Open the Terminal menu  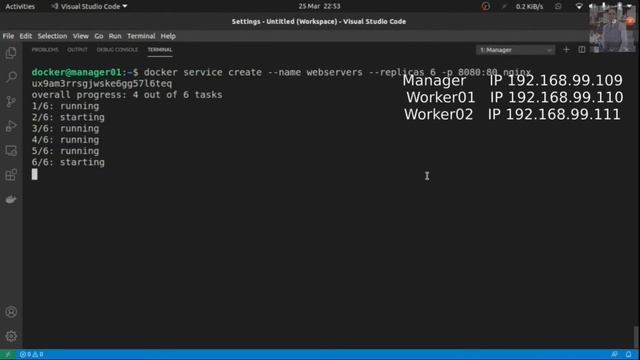[x=141, y=36]
